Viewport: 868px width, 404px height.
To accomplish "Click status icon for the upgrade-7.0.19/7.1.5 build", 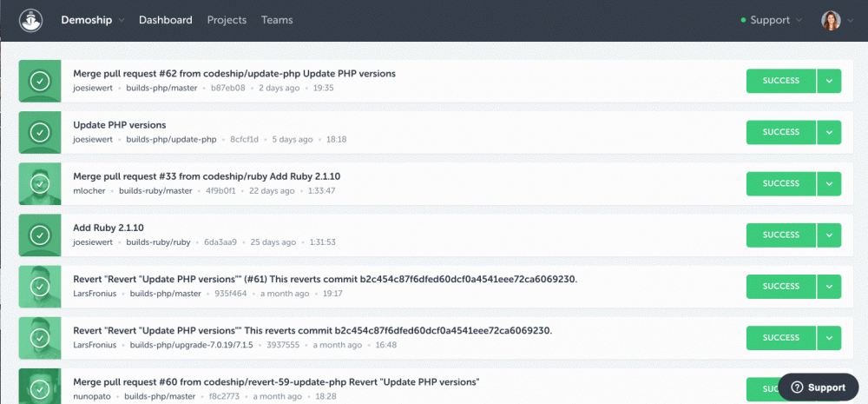I will coord(40,337).
